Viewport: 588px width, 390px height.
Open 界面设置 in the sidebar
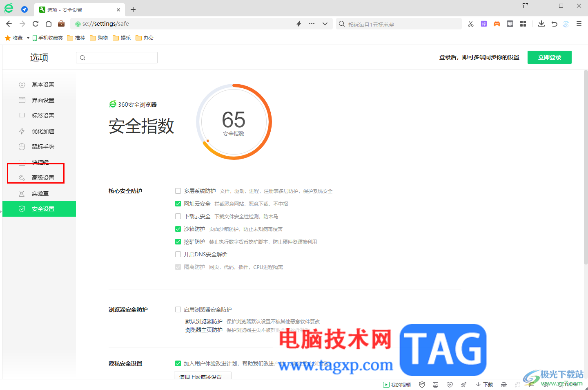(39, 100)
